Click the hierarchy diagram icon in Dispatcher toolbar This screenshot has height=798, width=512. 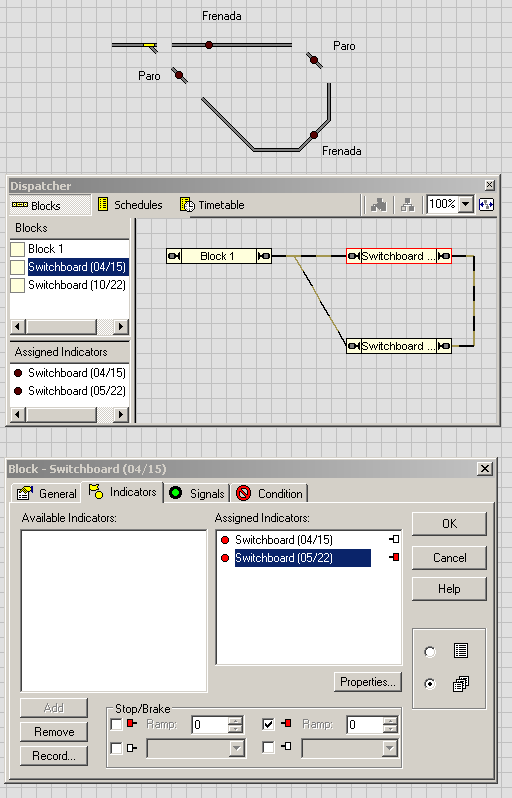408,205
